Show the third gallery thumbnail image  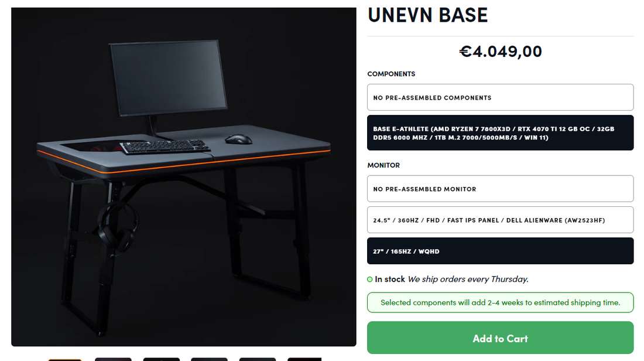[162, 359]
